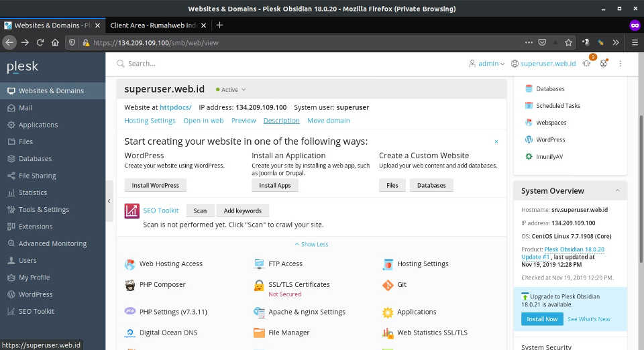644x350 pixels.
Task: Select Websites & Domains in sidebar
Action: click(x=52, y=91)
